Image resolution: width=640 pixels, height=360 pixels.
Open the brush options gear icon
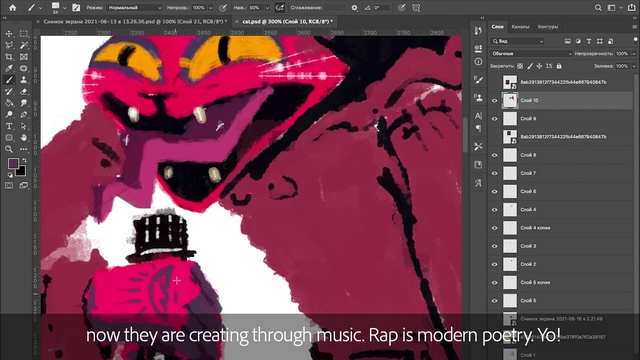point(354,7)
